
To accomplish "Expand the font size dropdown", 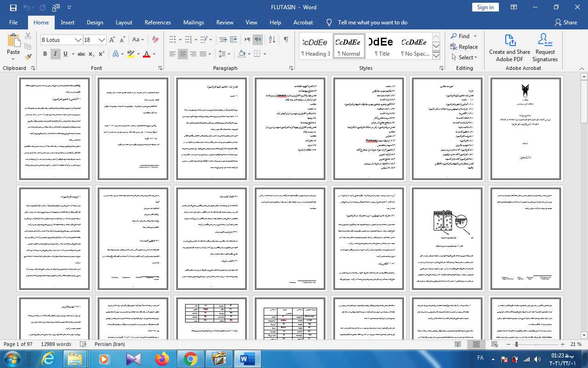I will point(102,40).
